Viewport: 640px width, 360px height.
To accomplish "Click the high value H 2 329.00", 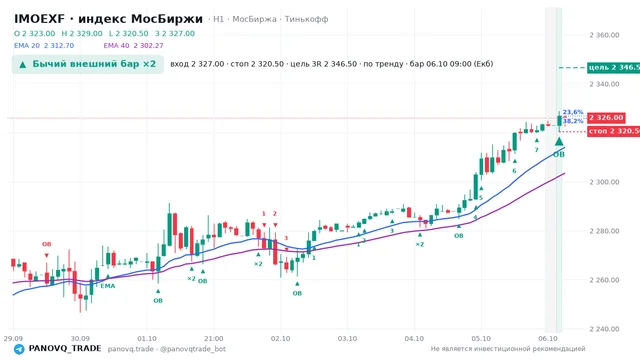I will [x=82, y=33].
